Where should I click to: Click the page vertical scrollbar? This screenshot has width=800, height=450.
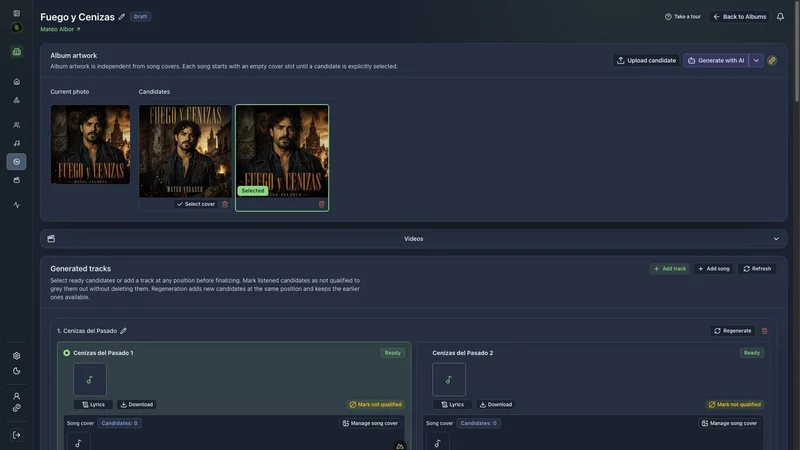(x=797, y=51)
